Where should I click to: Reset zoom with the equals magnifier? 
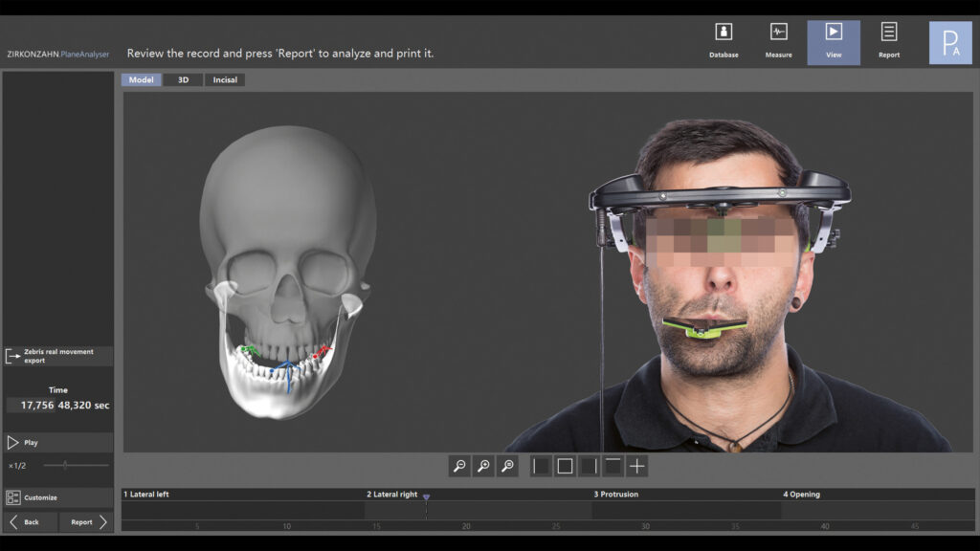508,466
